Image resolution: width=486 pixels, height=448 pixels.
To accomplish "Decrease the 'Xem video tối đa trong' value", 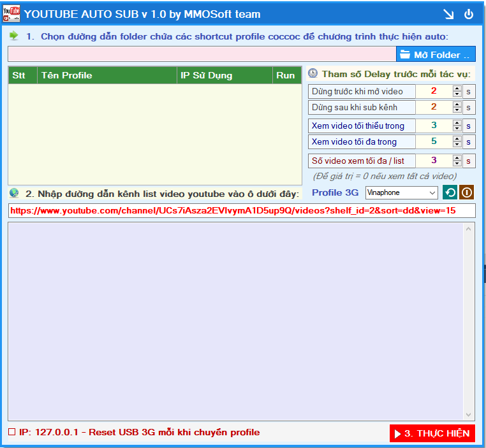I will pos(457,145).
